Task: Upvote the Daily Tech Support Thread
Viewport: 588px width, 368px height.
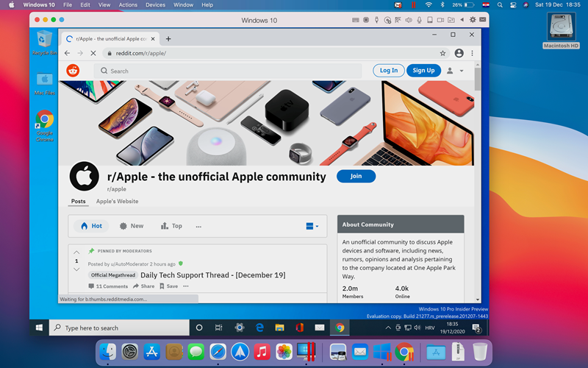Action: coord(76,252)
